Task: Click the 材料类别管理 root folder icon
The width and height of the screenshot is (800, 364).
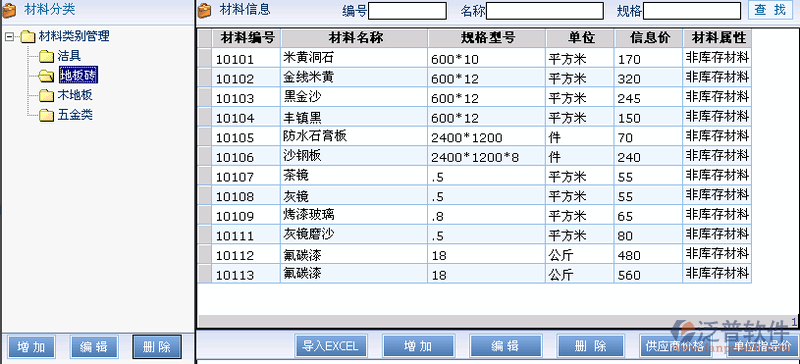Action: (x=28, y=37)
